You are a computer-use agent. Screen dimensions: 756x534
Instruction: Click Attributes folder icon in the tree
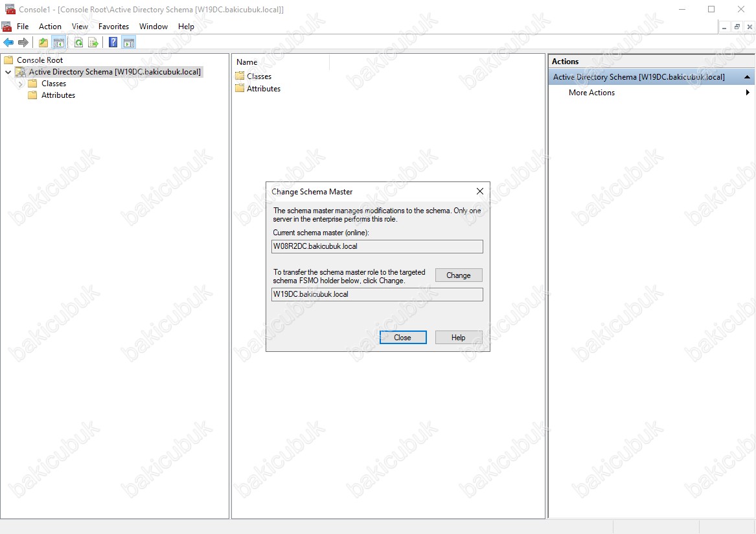[32, 95]
